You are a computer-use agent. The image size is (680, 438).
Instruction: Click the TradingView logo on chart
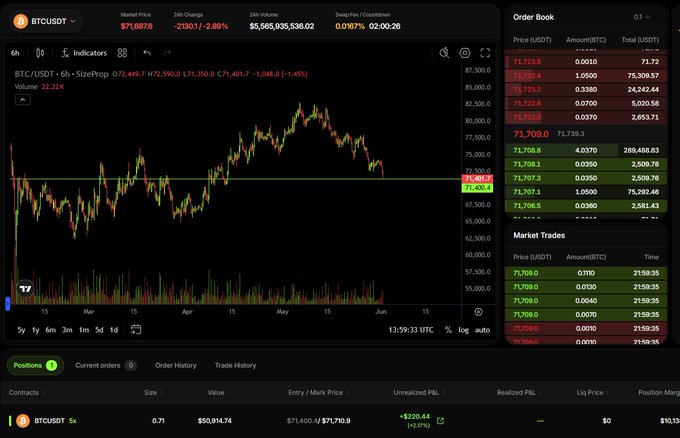(26, 288)
